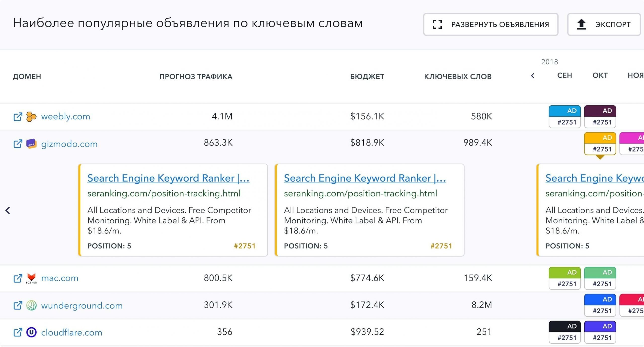Go to previous months in timeline

click(532, 76)
